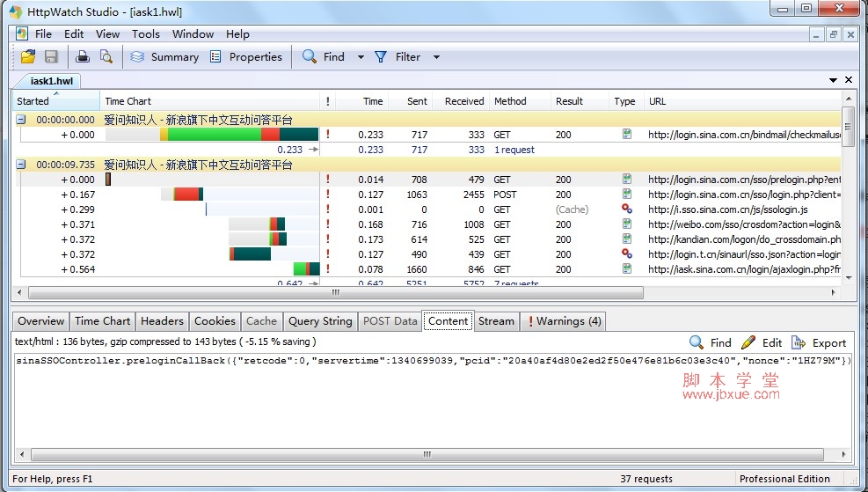Image resolution: width=868 pixels, height=492 pixels.
Task: Switch to the Cache tab
Action: (x=261, y=320)
